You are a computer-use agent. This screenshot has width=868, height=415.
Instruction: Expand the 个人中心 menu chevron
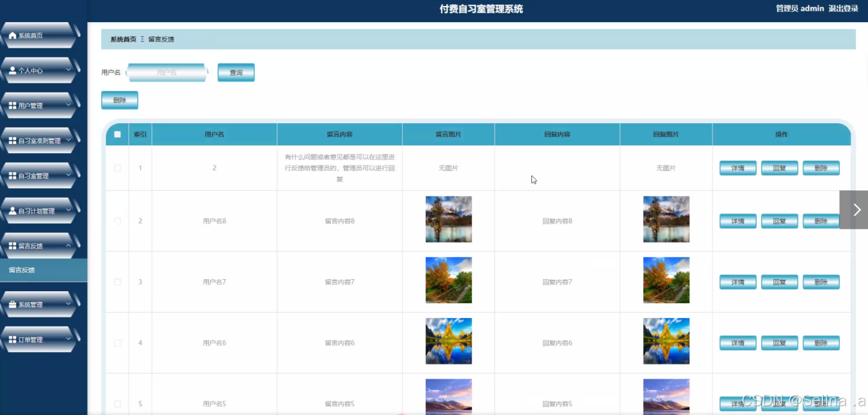pos(68,69)
